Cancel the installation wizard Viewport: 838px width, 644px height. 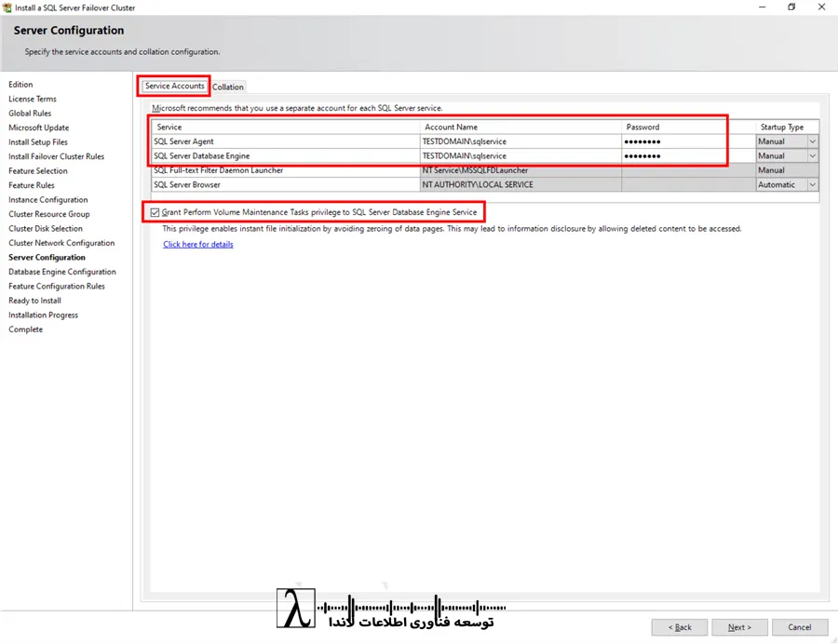point(800,627)
